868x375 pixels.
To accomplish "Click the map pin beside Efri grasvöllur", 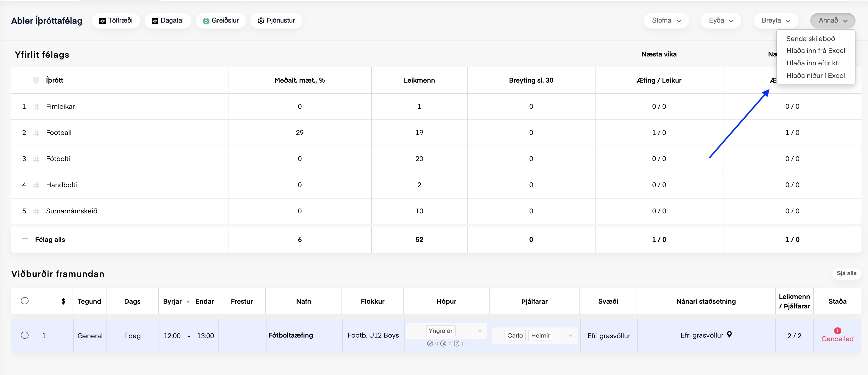I will point(729,334).
